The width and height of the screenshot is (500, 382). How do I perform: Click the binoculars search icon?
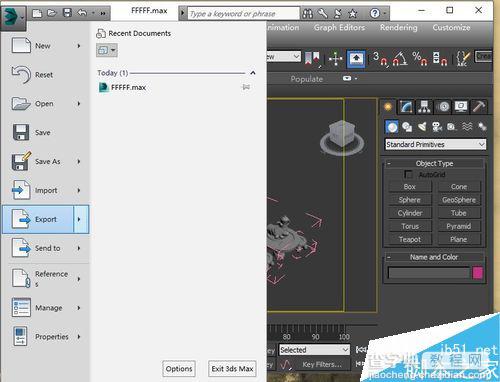pyautogui.click(x=308, y=14)
